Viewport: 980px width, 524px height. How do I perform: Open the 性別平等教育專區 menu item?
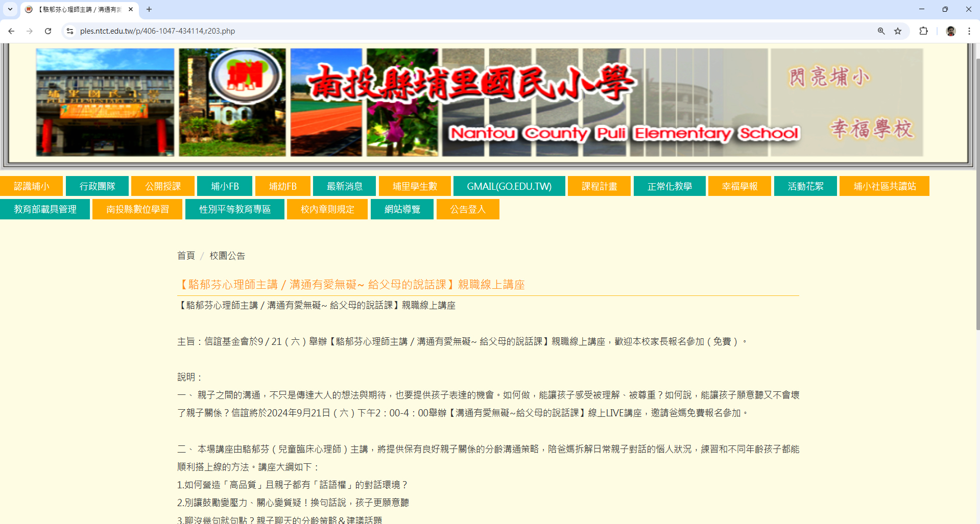click(x=235, y=209)
